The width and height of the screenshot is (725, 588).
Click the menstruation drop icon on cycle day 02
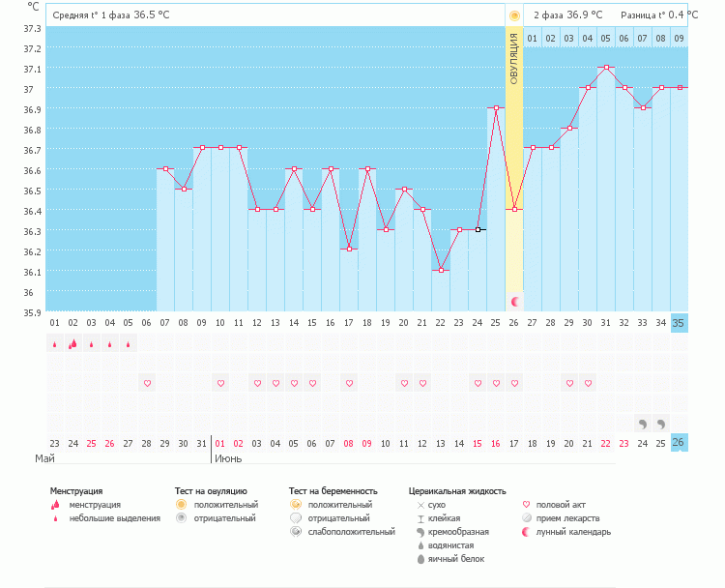click(x=72, y=343)
